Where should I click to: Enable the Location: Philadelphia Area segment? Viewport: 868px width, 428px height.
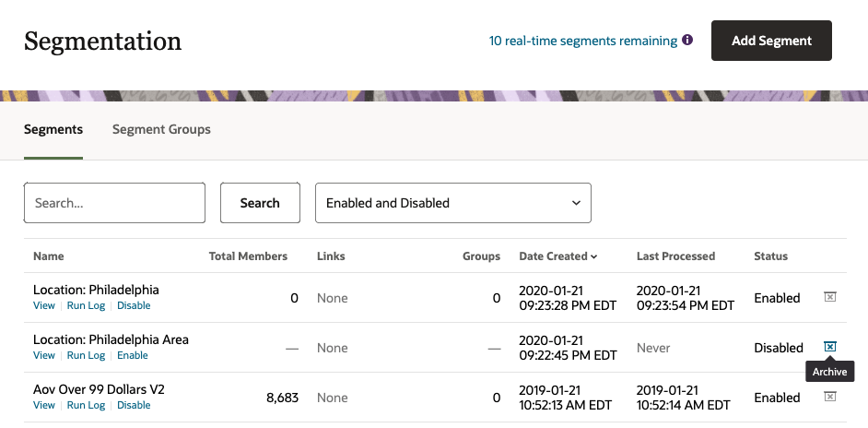(x=133, y=356)
